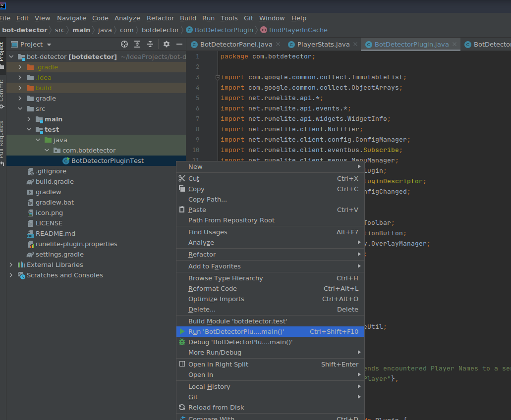511x420 pixels.
Task: Close the PlayerStats.java tab
Action: point(355,44)
